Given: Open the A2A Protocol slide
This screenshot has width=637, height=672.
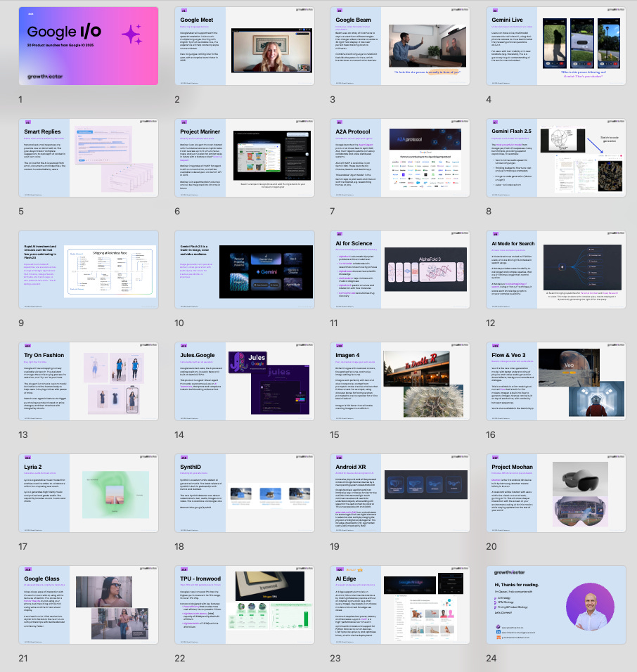Looking at the screenshot, I should (x=400, y=157).
